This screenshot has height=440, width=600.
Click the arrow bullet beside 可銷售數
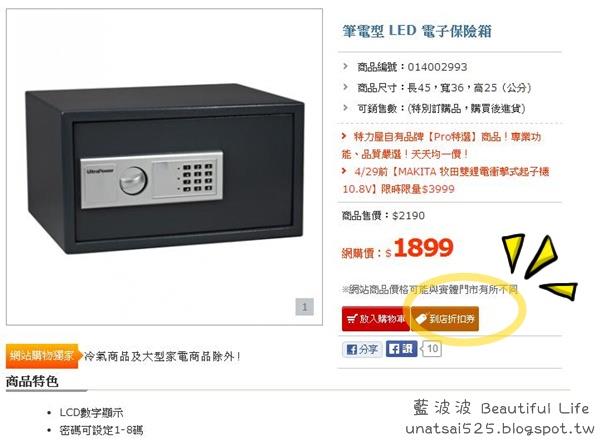(345, 108)
